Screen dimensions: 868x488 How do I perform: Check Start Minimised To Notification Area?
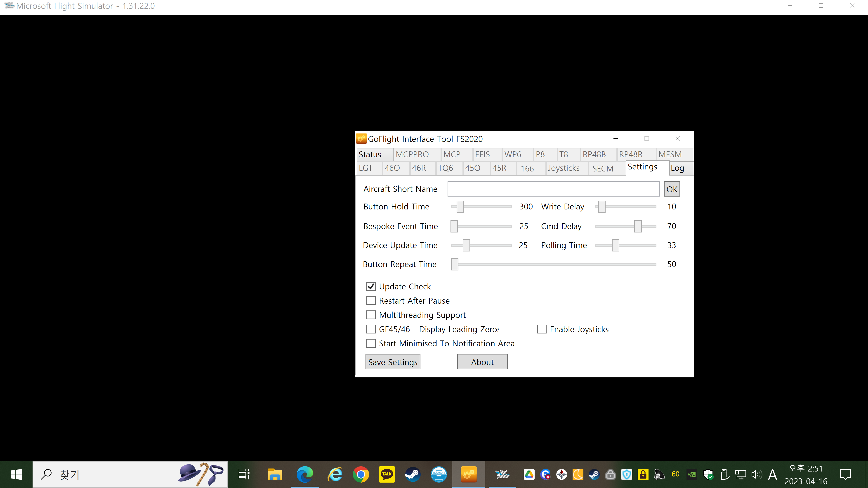tap(371, 343)
